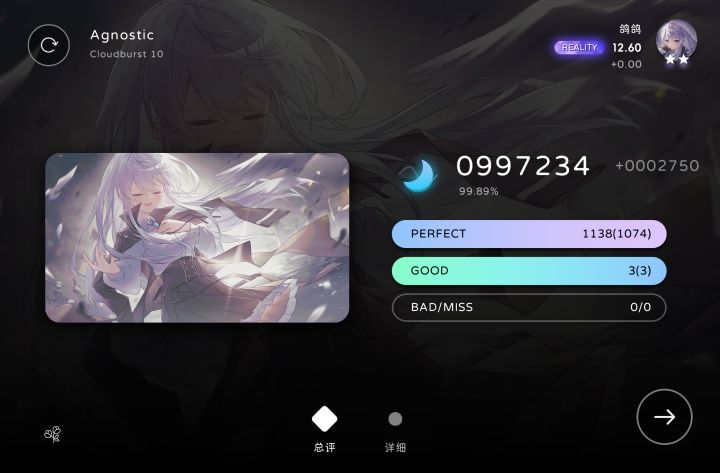
Task: Click the +0002750 score gain text
Action: coord(657,165)
